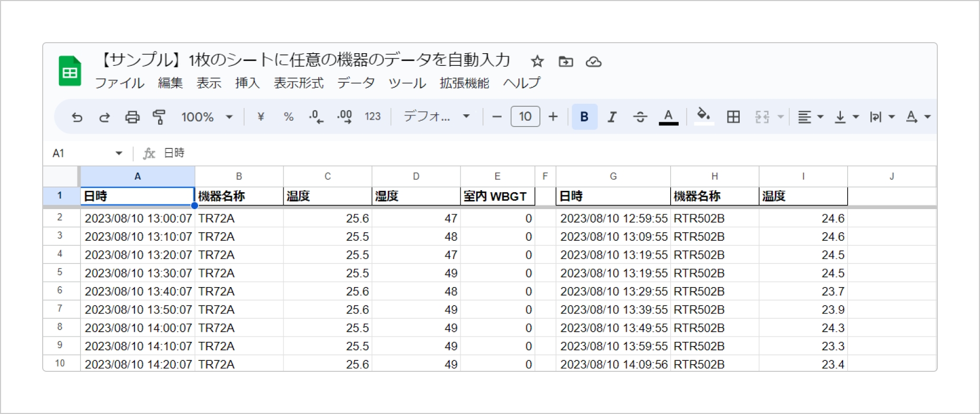Screen dimensions: 980x414
Task: Select column A header
Action: click(138, 176)
